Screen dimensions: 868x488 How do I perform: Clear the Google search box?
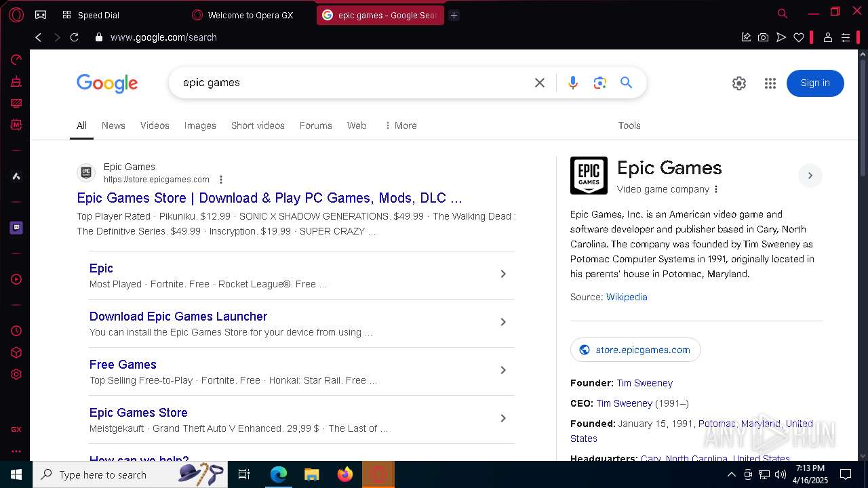point(540,83)
